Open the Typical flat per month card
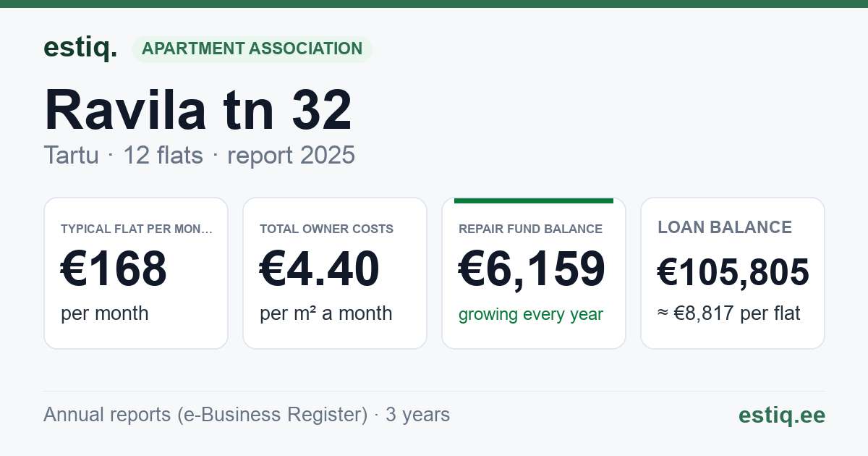868x456 pixels. [x=136, y=273]
